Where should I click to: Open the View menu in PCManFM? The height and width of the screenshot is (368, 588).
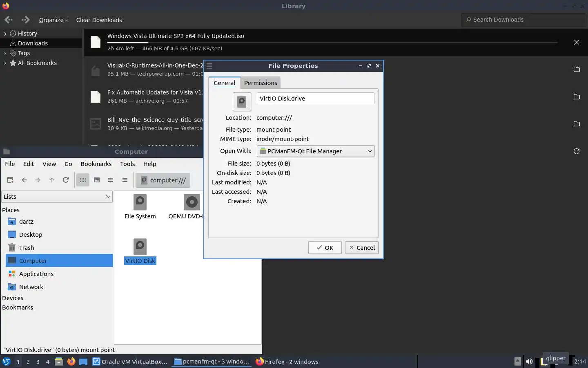click(49, 164)
